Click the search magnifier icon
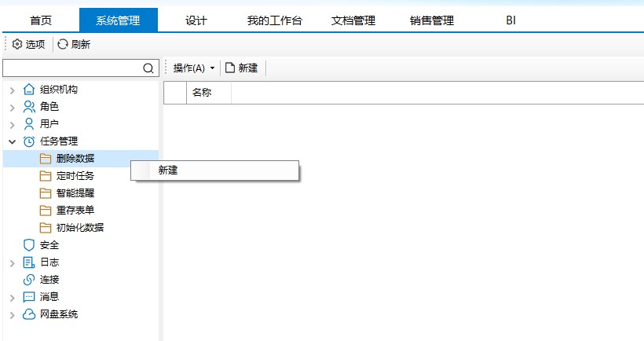Viewport: 644px width, 341px height. (148, 68)
